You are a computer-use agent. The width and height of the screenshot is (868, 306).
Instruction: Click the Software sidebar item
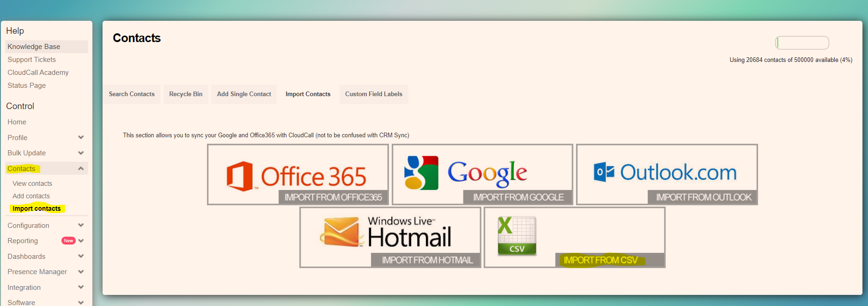[x=21, y=302]
